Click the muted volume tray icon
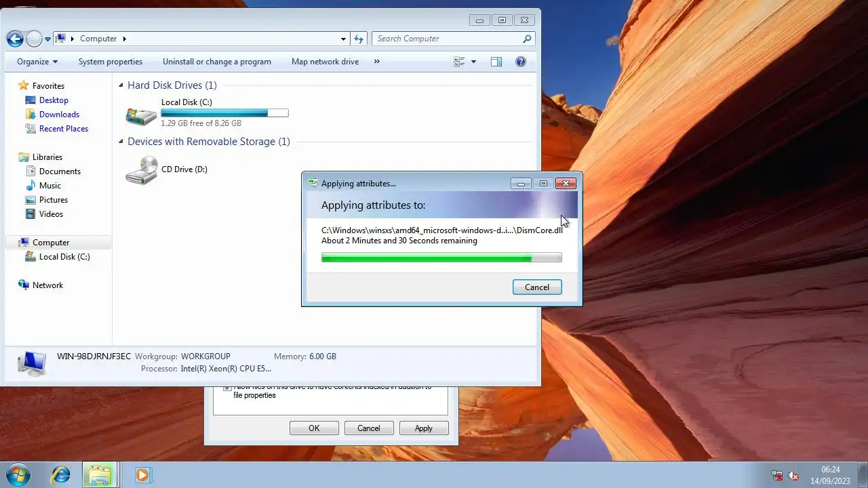868x488 pixels. [793, 476]
